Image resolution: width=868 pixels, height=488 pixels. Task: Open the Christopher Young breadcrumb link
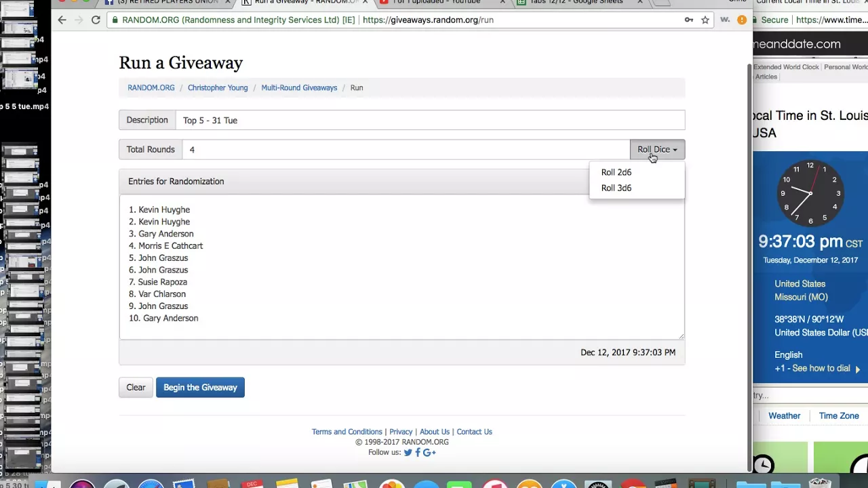pyautogui.click(x=218, y=87)
